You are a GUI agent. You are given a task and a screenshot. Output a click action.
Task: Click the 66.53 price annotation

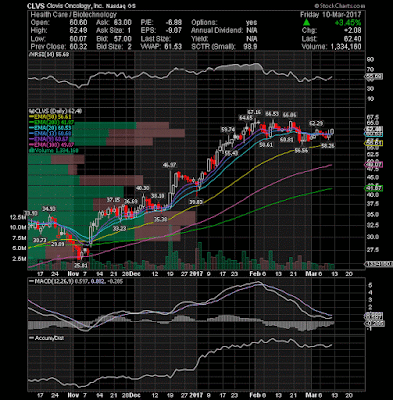coord(272,114)
